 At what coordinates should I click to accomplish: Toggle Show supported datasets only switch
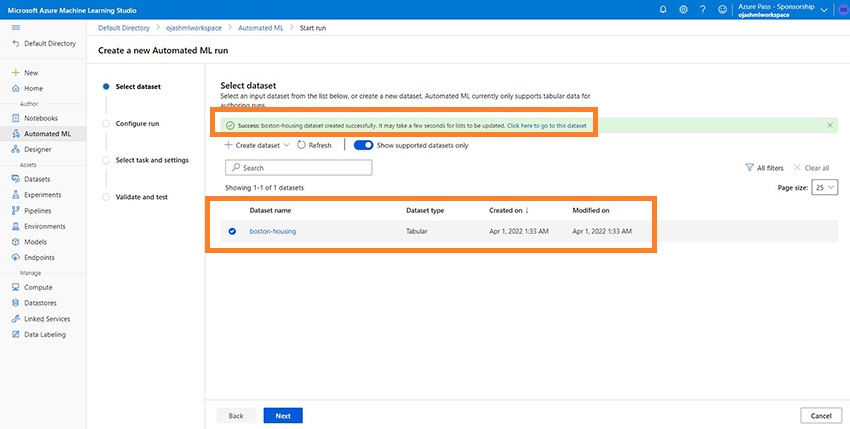pyautogui.click(x=363, y=145)
